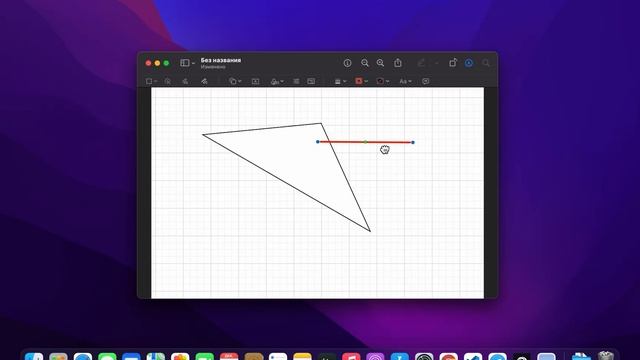The image size is (640, 360).
Task: Toggle the Markup toolbar button
Action: click(x=469, y=63)
